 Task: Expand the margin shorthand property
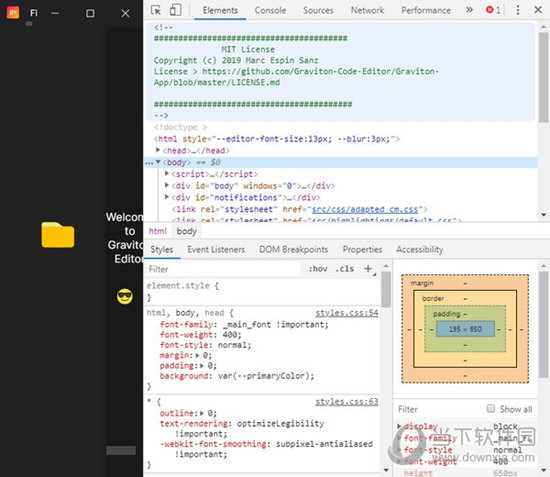click(x=197, y=355)
